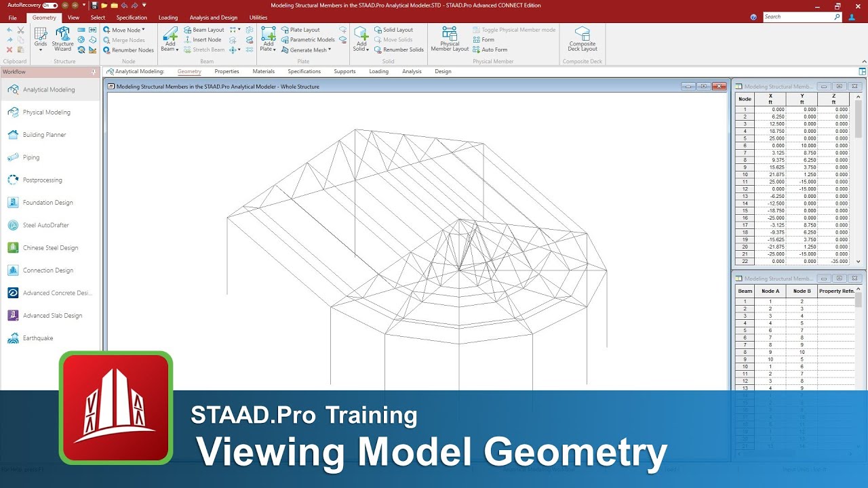Open Parametric Models tool
The height and width of the screenshot is (488, 868).
tap(307, 39)
